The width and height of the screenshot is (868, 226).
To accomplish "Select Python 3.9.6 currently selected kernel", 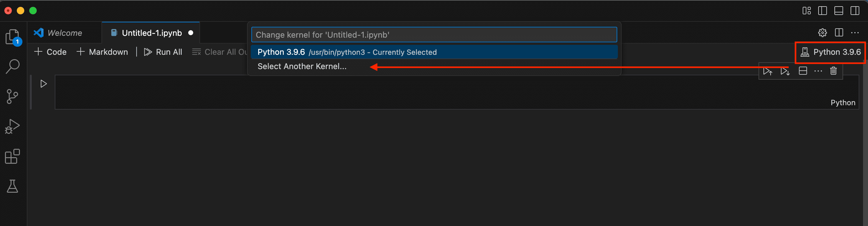I will point(434,52).
